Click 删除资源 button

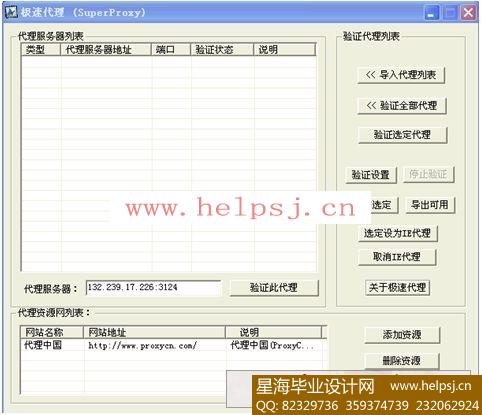click(x=402, y=361)
